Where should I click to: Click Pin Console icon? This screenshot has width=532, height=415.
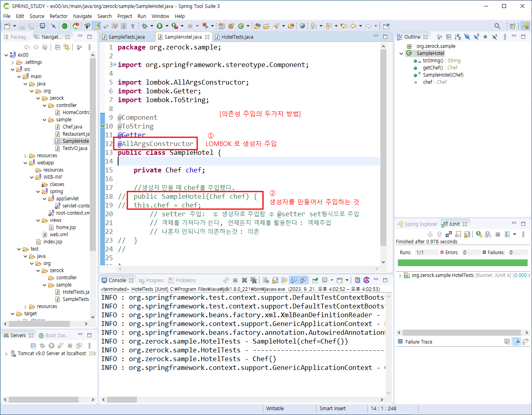pos(315,280)
